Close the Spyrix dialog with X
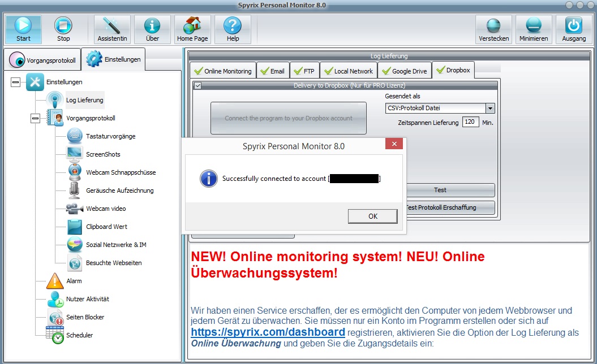The width and height of the screenshot is (597, 364). 394,144
